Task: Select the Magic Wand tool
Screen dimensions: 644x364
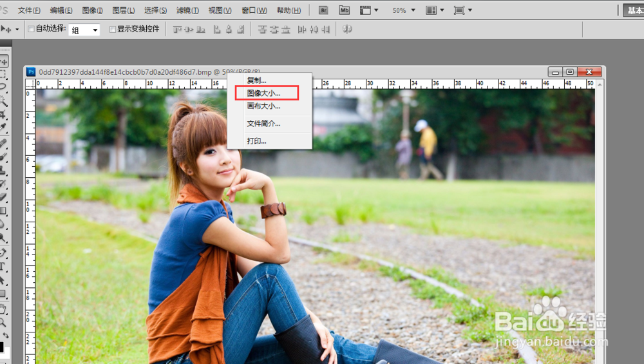Action: coord(3,101)
